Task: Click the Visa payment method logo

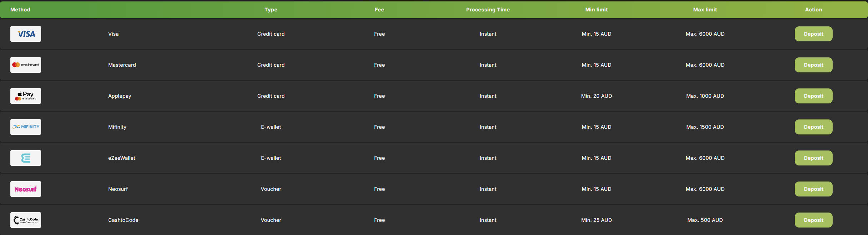Action: [x=25, y=34]
